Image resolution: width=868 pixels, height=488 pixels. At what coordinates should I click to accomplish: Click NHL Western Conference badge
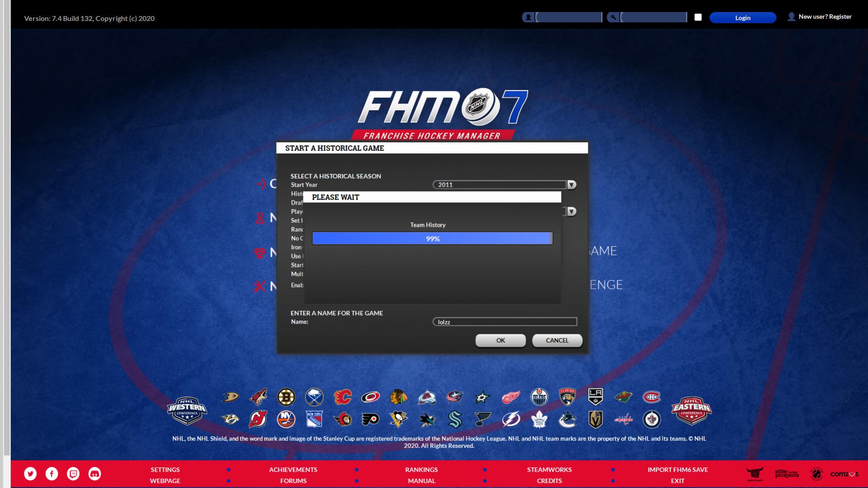click(x=187, y=410)
